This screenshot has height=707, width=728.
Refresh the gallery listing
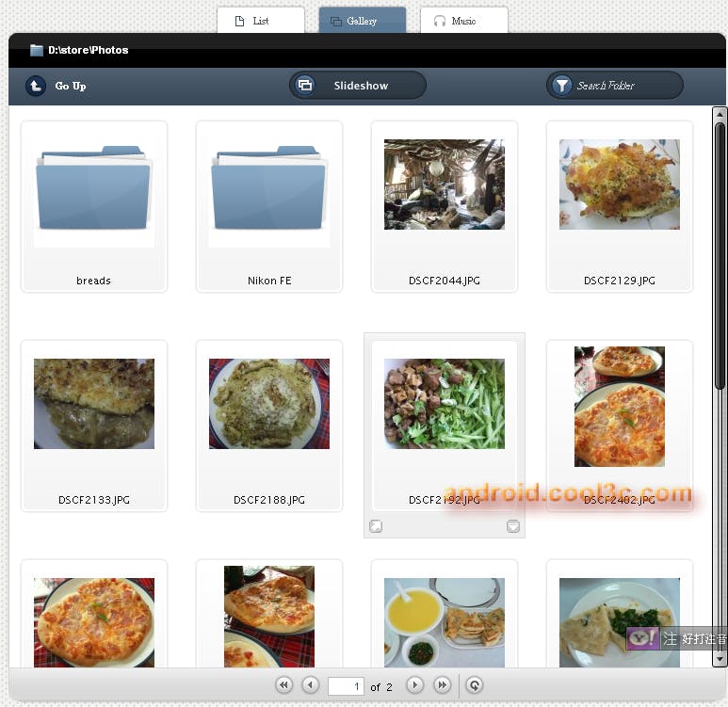475,685
